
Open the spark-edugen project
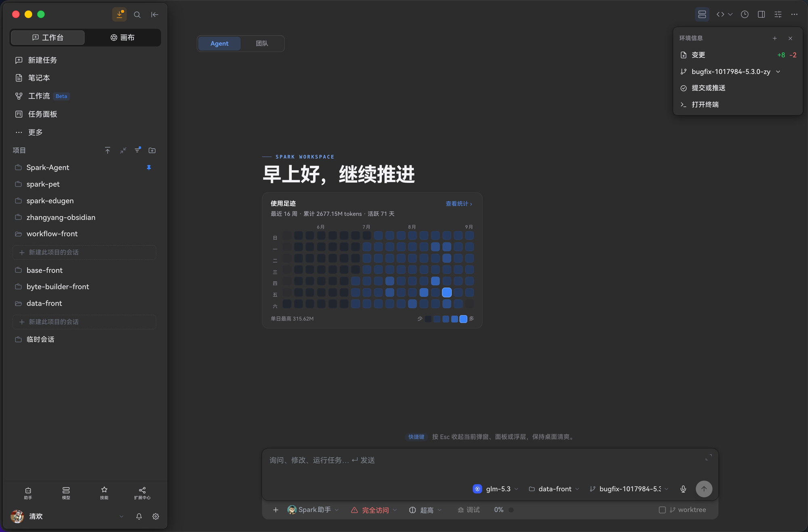click(x=84, y=201)
